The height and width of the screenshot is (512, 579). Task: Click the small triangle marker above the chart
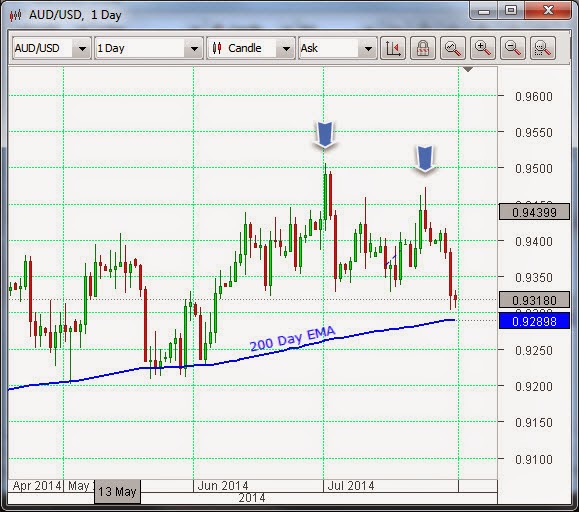[468, 69]
